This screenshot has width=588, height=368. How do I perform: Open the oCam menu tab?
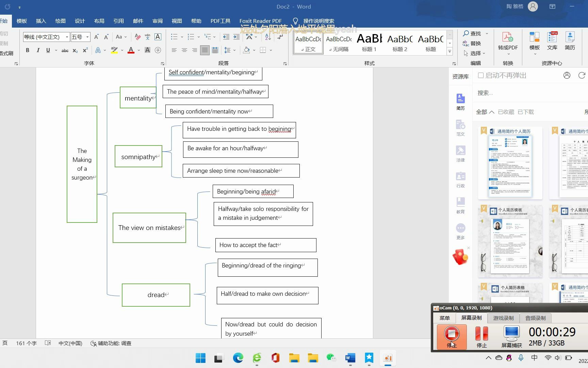point(444,318)
